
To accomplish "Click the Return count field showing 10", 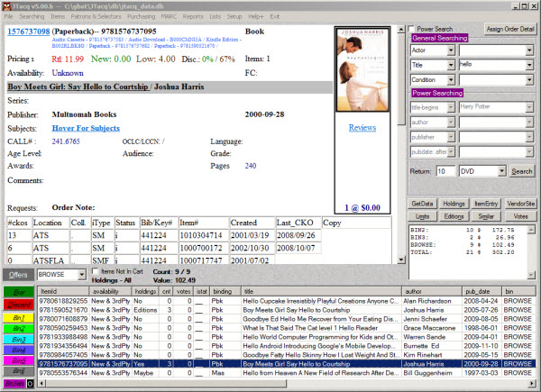I will pyautogui.click(x=445, y=171).
